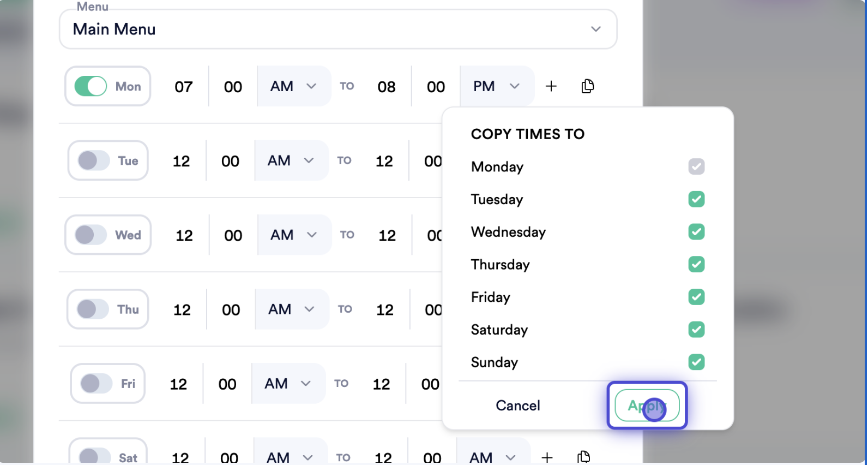The height and width of the screenshot is (465, 868).
Task: Uncheck the Saturday checkbox
Action: [696, 330]
